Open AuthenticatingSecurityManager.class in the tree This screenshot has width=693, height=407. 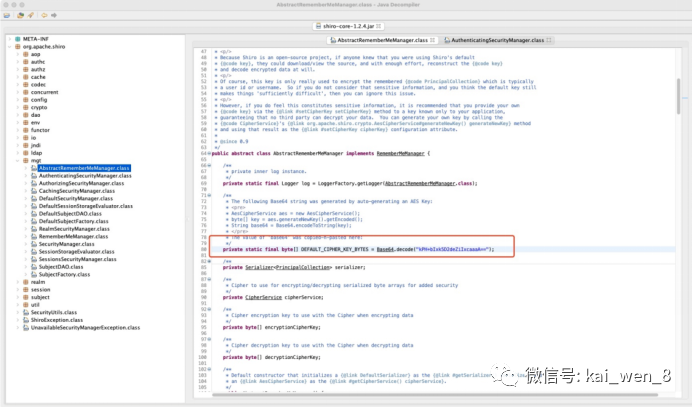click(x=85, y=175)
